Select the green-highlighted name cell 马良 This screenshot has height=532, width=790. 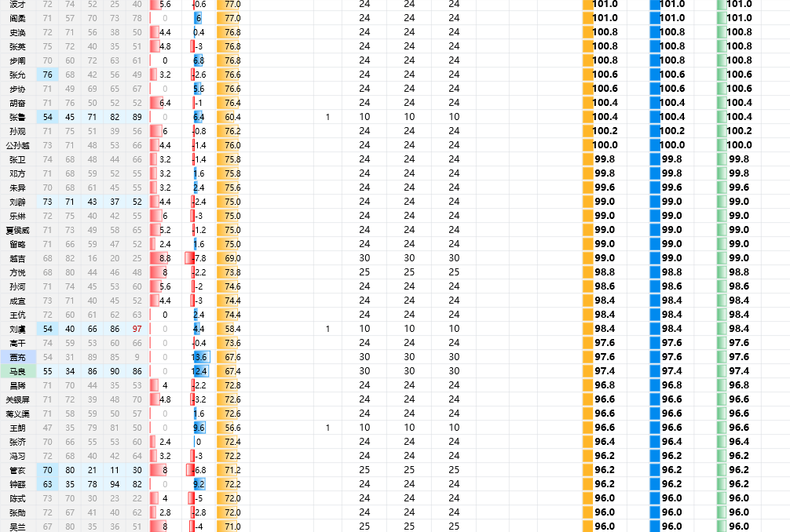17,371
